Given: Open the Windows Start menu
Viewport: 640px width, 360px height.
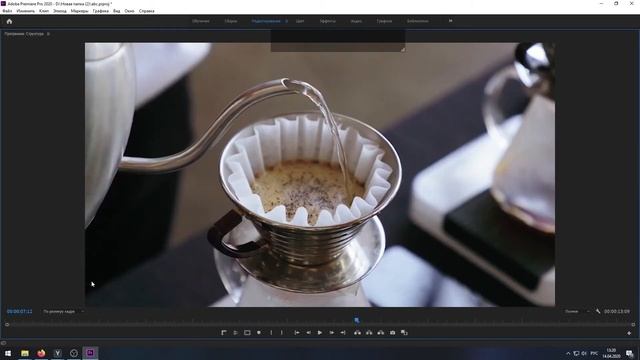Looking at the screenshot, I should click(x=8, y=353).
